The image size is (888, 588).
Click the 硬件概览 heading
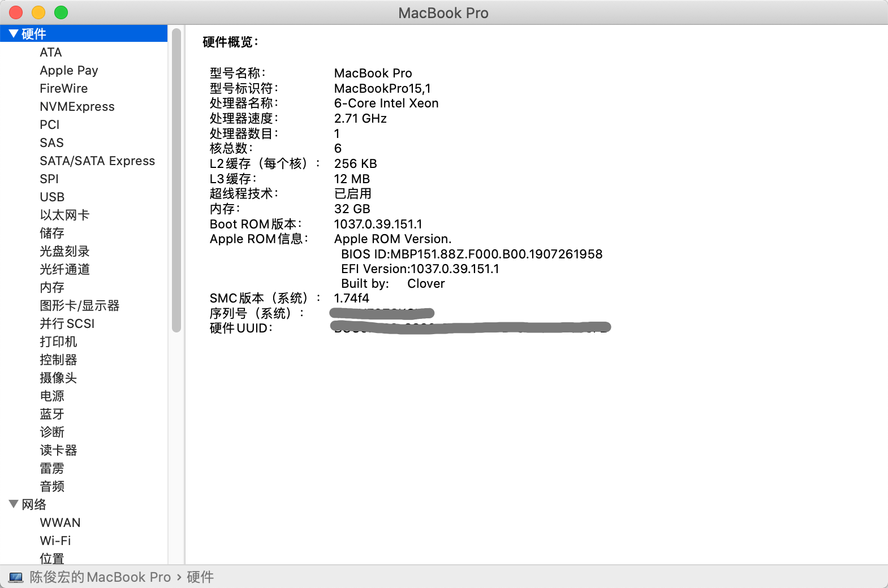tap(231, 42)
